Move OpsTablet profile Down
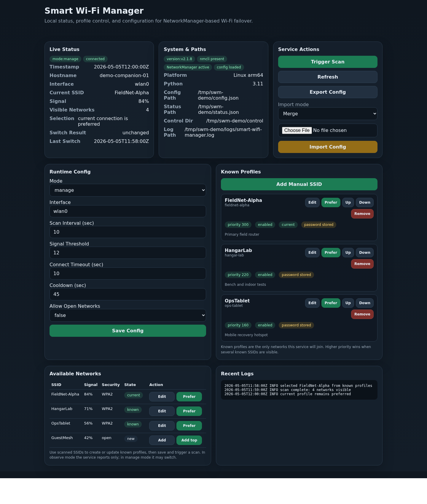 pos(365,303)
